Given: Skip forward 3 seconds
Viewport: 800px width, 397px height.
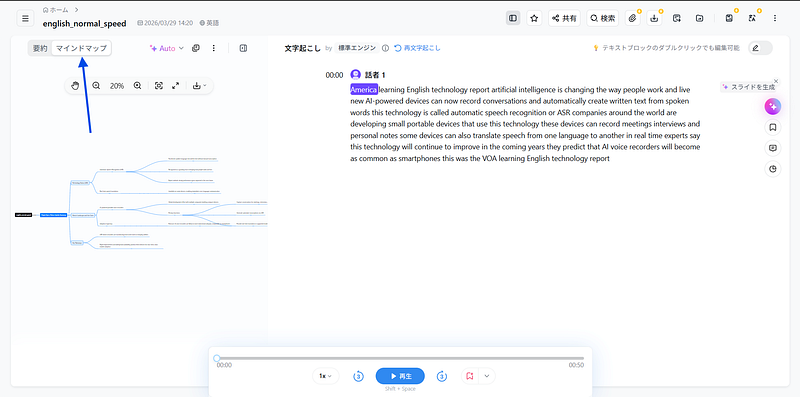Looking at the screenshot, I should click(x=442, y=377).
